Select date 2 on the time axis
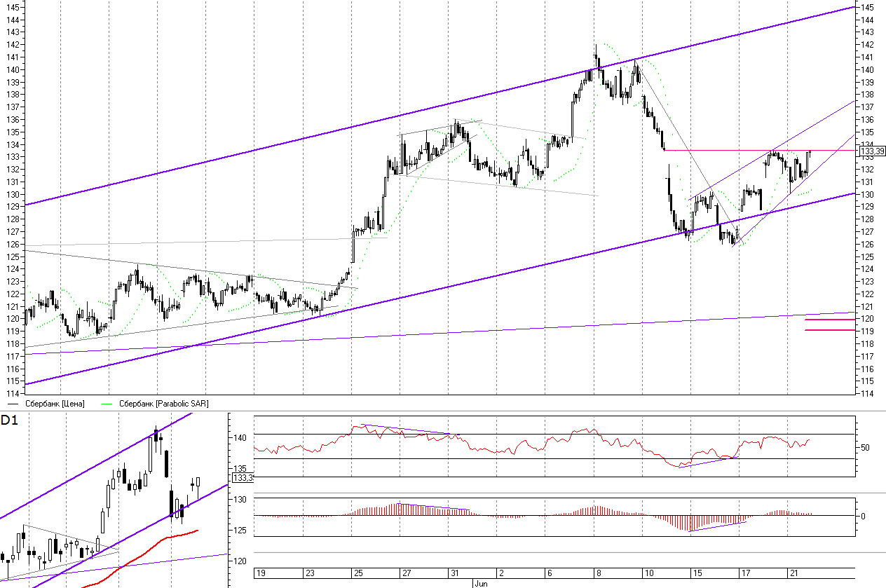This screenshot has height=588, width=886. point(501,573)
